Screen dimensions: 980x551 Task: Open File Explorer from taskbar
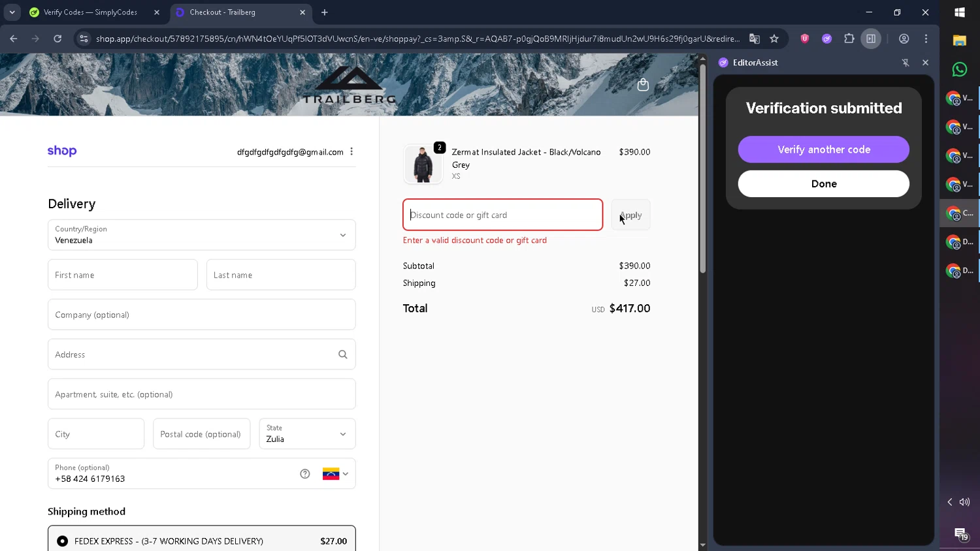point(960,41)
